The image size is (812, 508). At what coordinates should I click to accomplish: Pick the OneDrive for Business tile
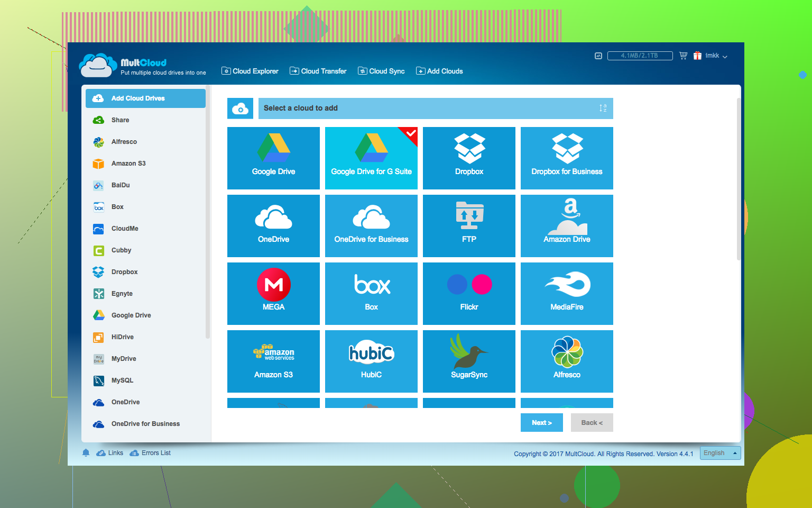(x=371, y=225)
